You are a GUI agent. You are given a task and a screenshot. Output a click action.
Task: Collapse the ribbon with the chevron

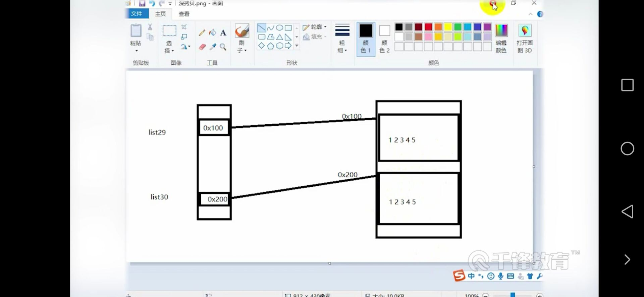click(530, 14)
